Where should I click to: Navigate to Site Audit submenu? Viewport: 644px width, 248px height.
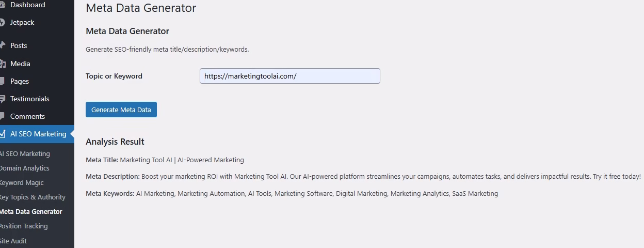click(x=13, y=241)
